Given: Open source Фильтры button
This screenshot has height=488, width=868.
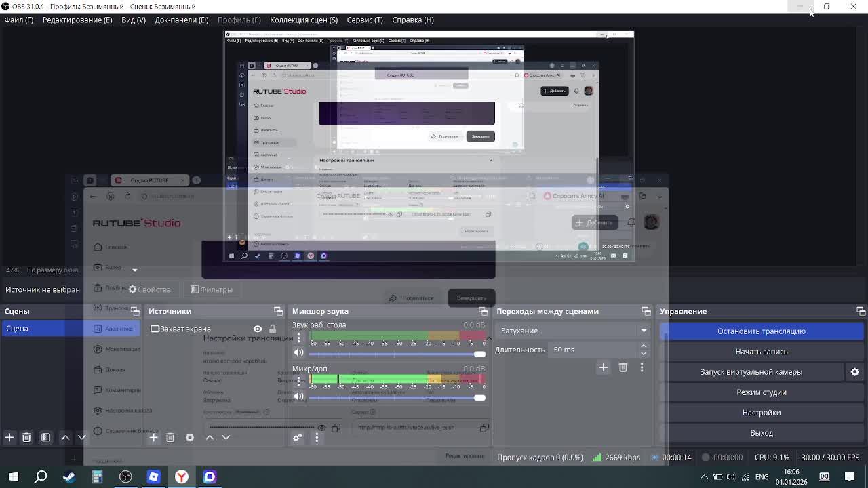Looking at the screenshot, I should [212, 289].
